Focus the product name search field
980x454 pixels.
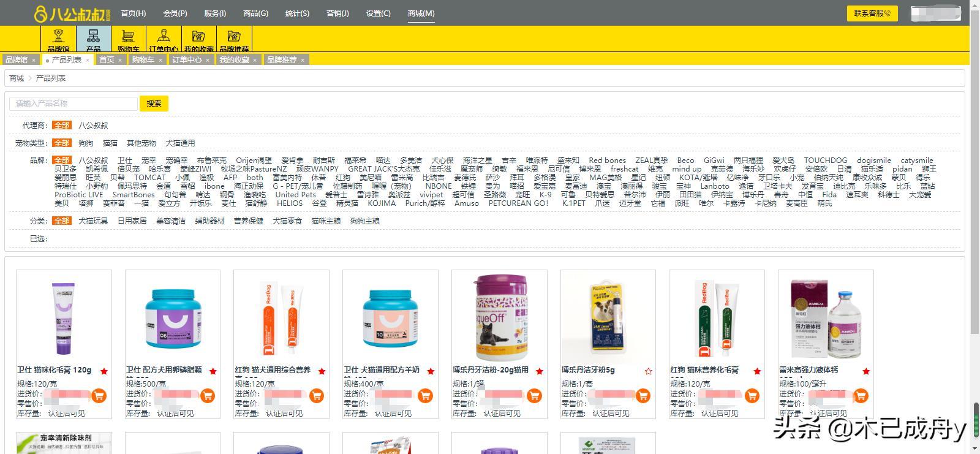click(73, 104)
